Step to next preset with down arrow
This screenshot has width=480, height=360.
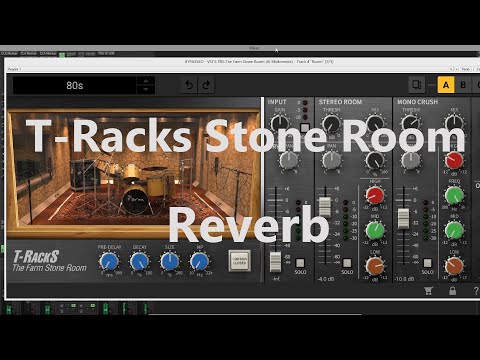(x=146, y=90)
